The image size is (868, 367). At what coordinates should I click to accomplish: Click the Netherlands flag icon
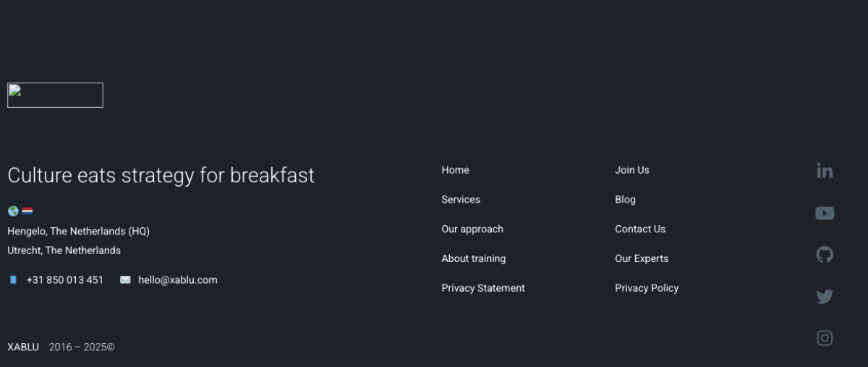coord(27,211)
